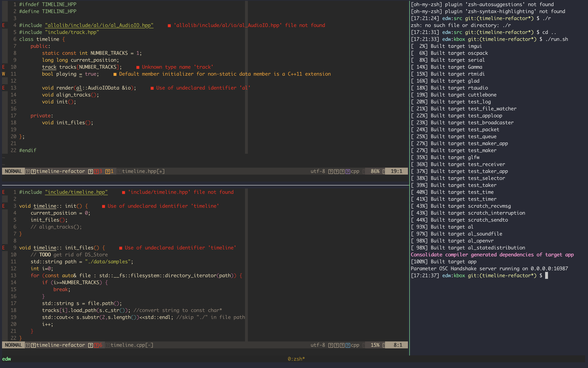Click 'current_position = 0;' in timeline.cpp

pyautogui.click(x=60, y=213)
